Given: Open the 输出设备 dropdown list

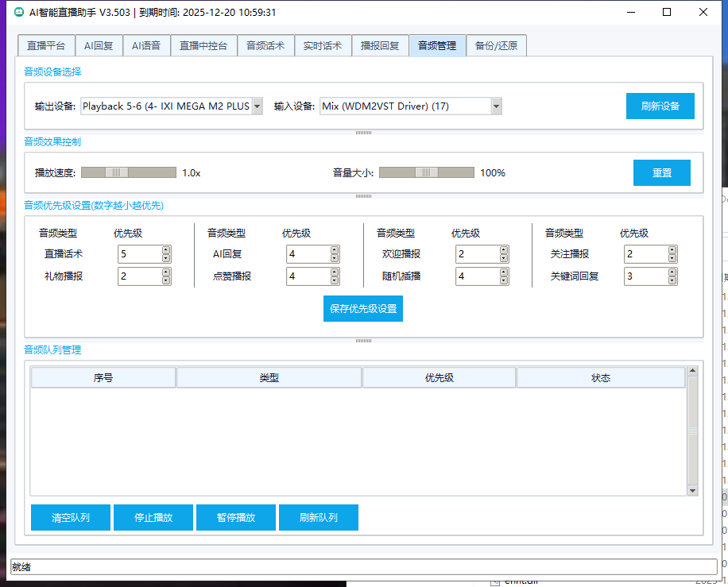Looking at the screenshot, I should point(257,106).
